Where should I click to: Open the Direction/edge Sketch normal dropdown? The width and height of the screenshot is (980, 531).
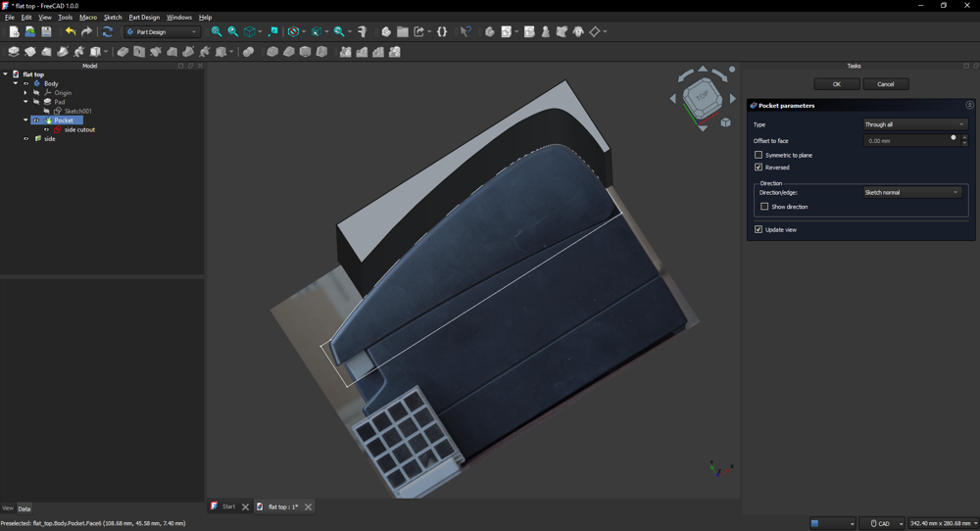click(911, 193)
